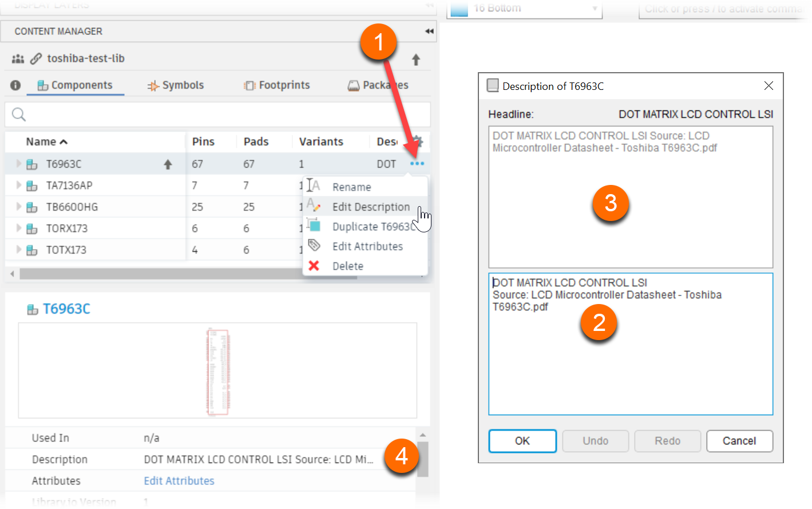Image resolution: width=812 pixels, height=509 pixels.
Task: Sort the list by the Name column header
Action: (47, 141)
